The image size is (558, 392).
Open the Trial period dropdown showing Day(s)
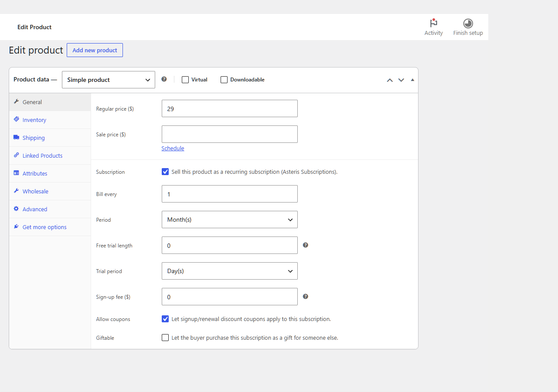coord(230,271)
